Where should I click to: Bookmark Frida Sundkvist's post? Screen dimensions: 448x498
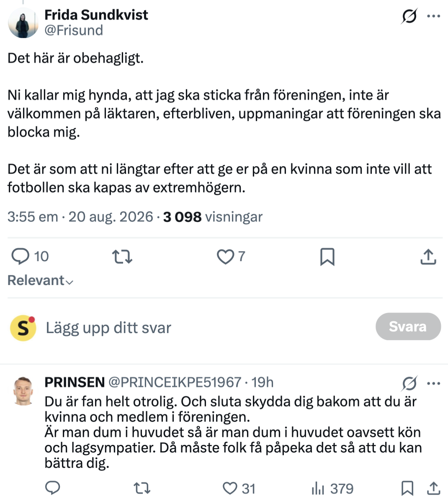[x=327, y=257]
